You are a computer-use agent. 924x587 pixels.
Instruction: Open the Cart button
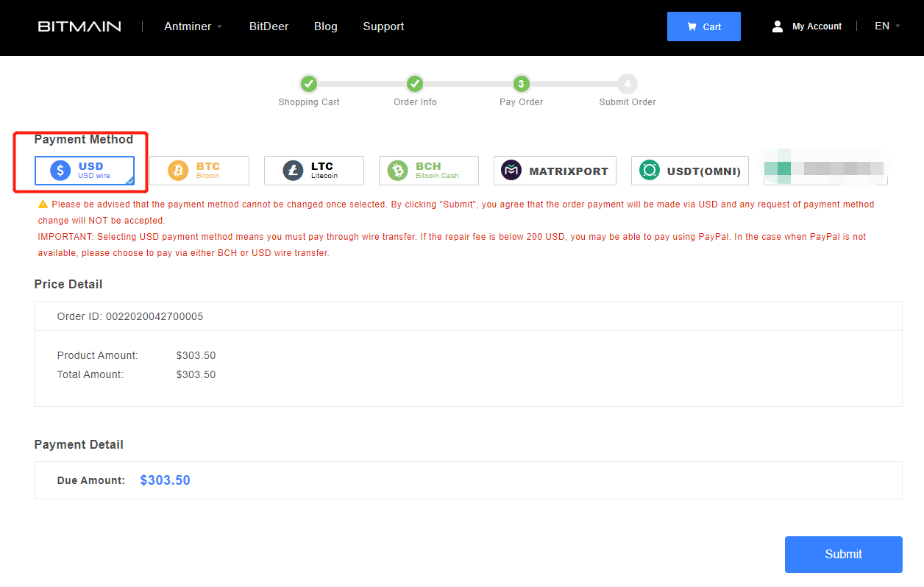tap(704, 26)
